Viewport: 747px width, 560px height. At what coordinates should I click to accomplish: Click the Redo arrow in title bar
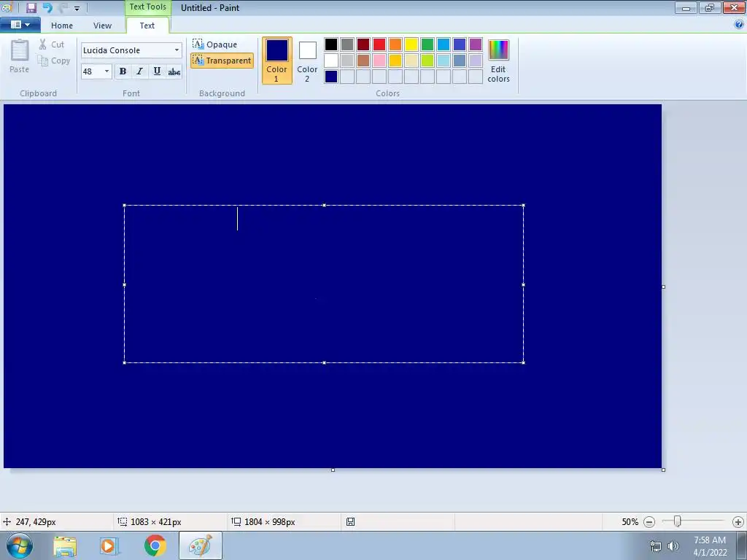point(63,7)
